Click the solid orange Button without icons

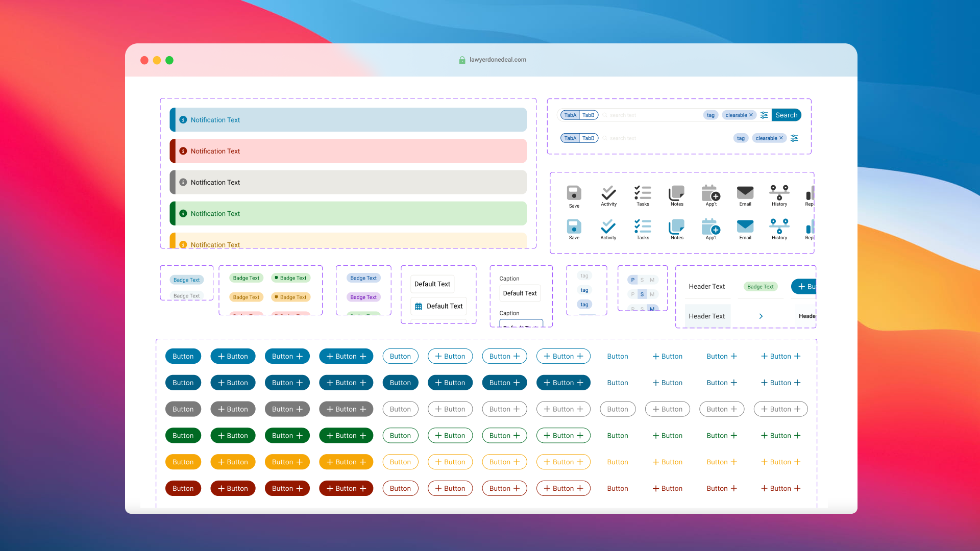click(183, 462)
